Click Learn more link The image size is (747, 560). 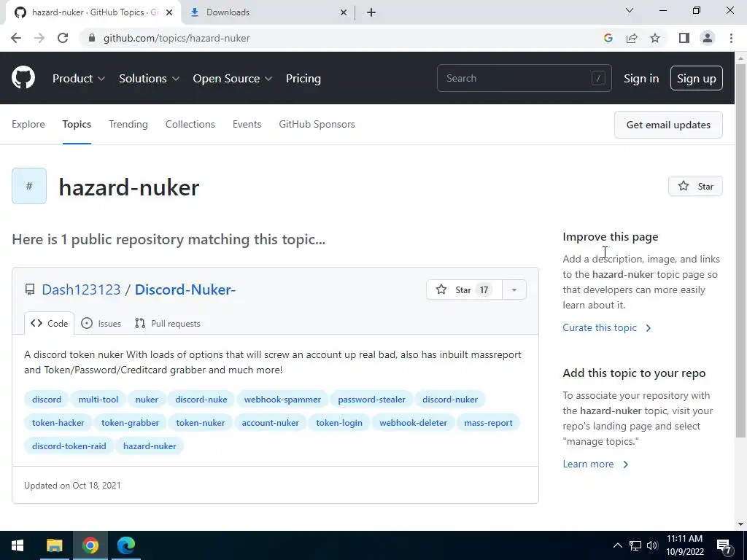595,464
